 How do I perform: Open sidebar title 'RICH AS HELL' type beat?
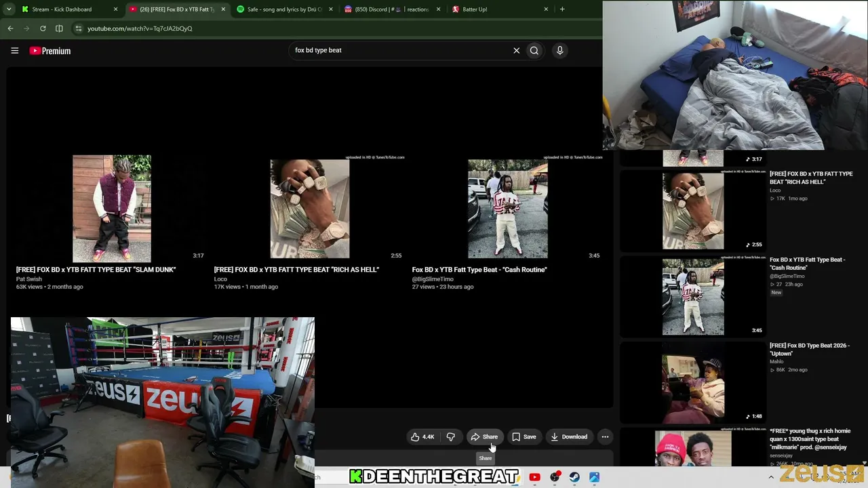(811, 178)
